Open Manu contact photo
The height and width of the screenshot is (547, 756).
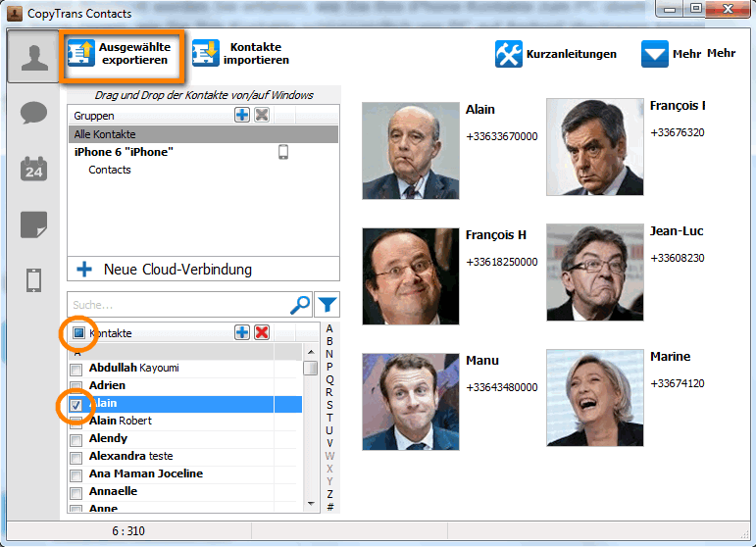410,402
